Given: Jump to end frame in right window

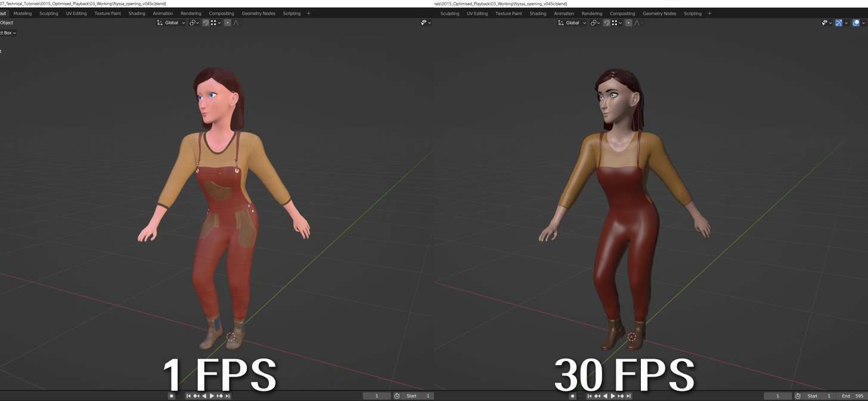Looking at the screenshot, I should point(628,396).
